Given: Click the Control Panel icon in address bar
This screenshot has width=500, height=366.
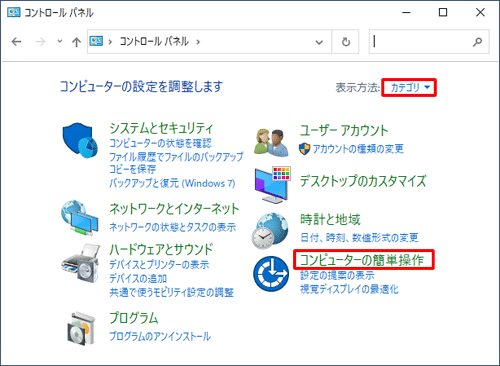Looking at the screenshot, I should point(96,41).
